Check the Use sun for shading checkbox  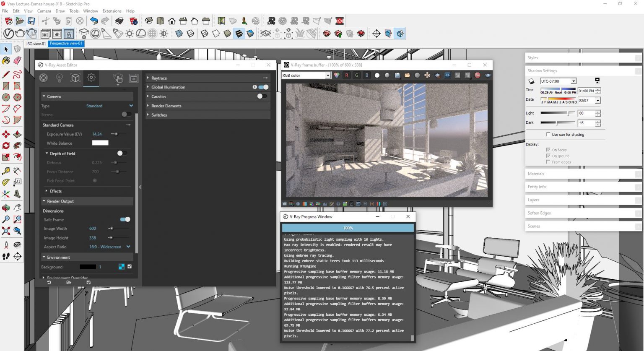[x=548, y=135]
